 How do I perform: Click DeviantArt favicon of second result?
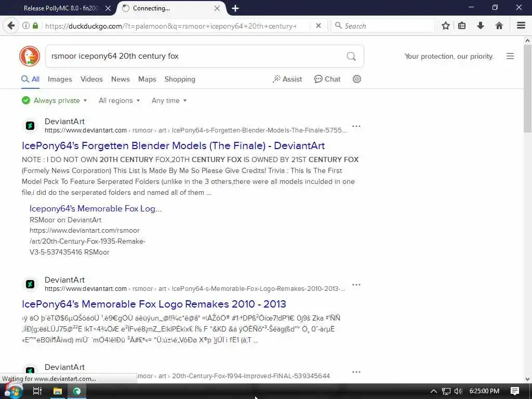click(30, 284)
